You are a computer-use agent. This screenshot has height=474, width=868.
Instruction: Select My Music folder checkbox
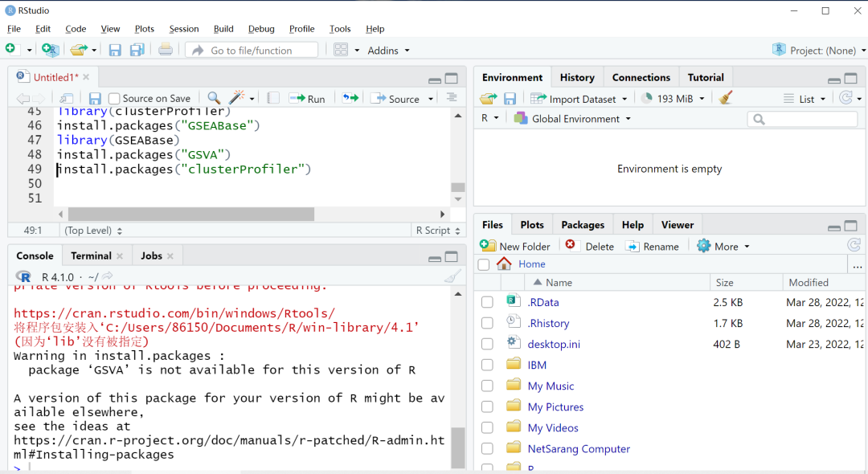pyautogui.click(x=487, y=386)
